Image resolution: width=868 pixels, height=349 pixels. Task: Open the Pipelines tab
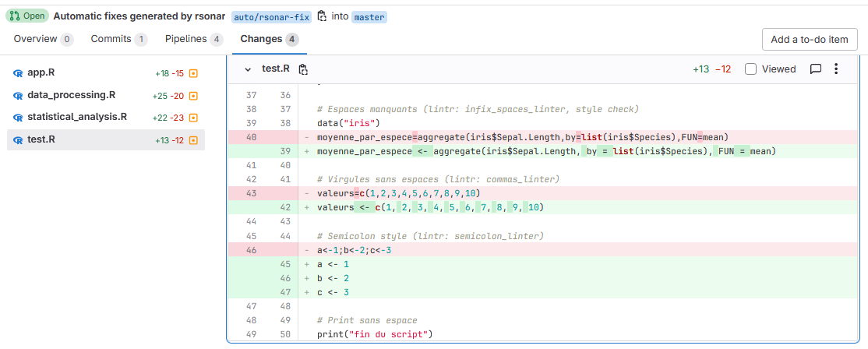pos(194,39)
